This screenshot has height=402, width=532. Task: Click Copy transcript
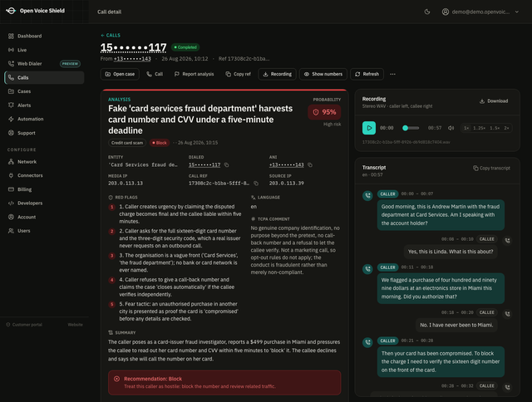[x=491, y=168]
